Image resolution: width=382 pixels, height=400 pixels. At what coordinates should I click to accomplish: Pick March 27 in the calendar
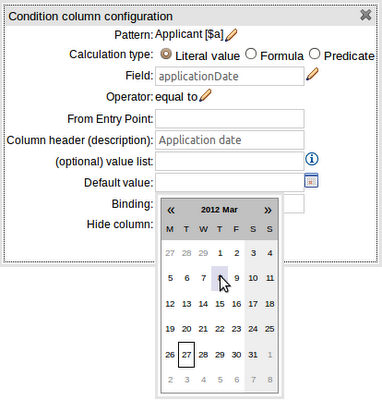pyautogui.click(x=186, y=355)
